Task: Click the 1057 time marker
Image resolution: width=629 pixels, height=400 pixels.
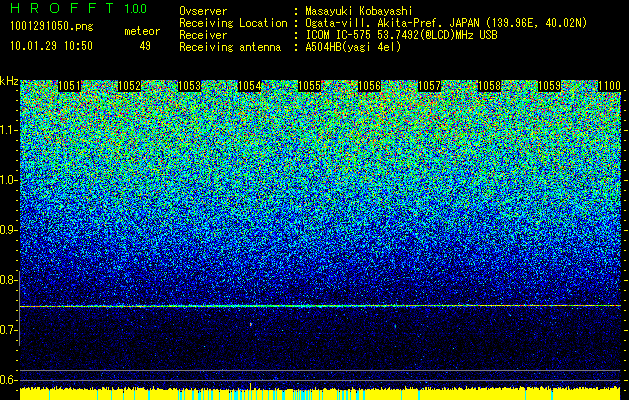Action: (429, 86)
